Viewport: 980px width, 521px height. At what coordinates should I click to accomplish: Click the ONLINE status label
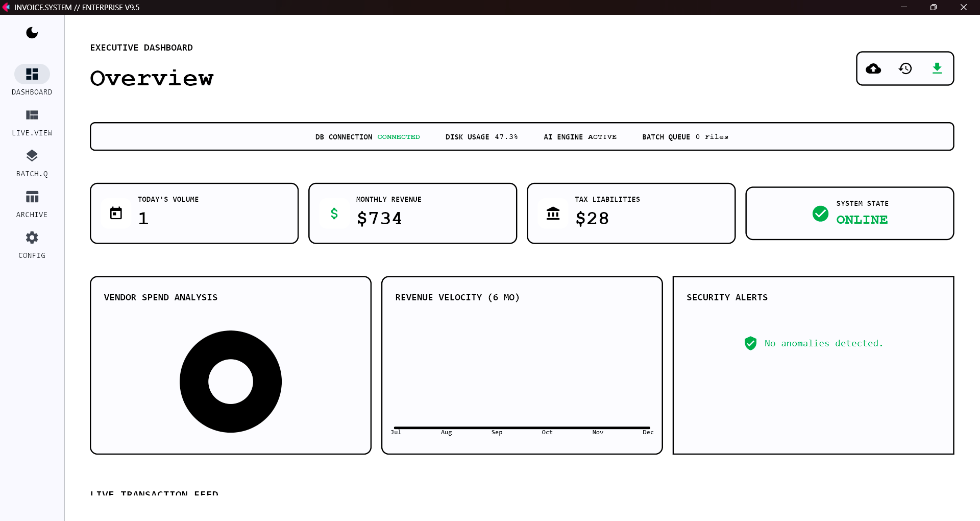click(862, 220)
